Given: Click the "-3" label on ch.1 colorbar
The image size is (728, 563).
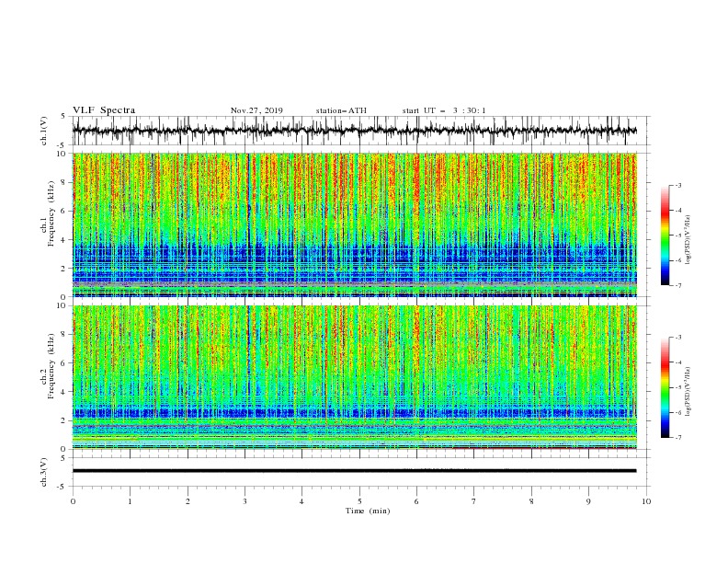Looking at the screenshot, I should click(x=677, y=185).
